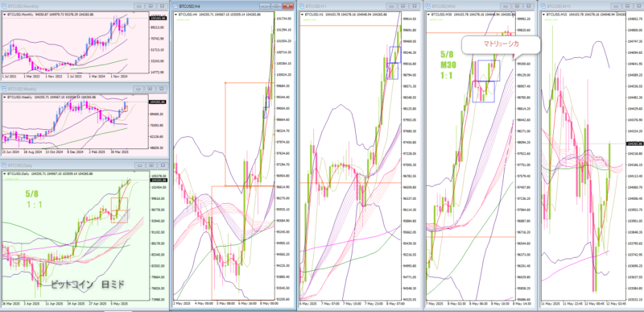Open the triangle menu beside BTCUSD,Monthly chart label

(5, 14)
